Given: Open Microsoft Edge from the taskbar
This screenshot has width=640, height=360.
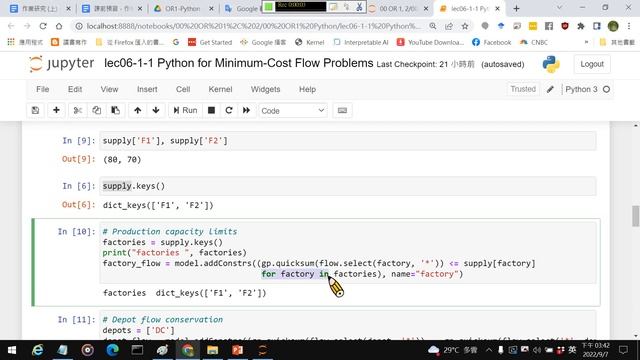Looking at the screenshot, I should point(112,350).
